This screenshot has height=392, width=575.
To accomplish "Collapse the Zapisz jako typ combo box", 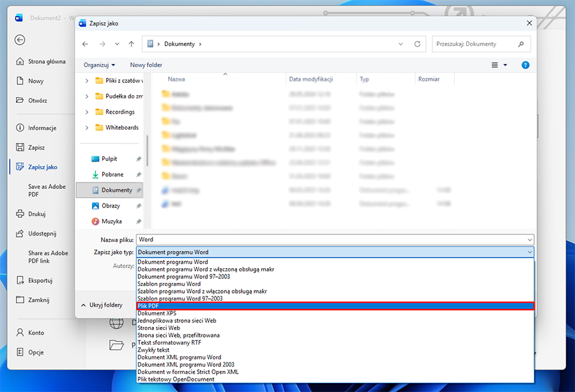I will pyautogui.click(x=530, y=252).
